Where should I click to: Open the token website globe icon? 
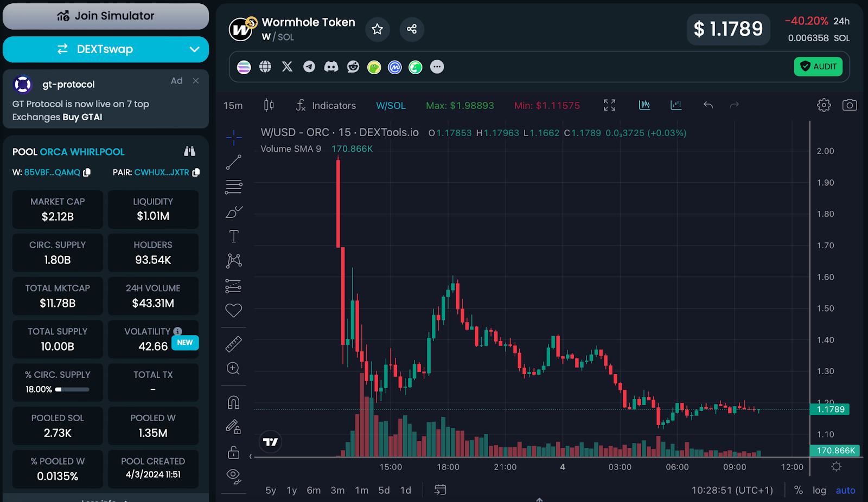click(265, 67)
